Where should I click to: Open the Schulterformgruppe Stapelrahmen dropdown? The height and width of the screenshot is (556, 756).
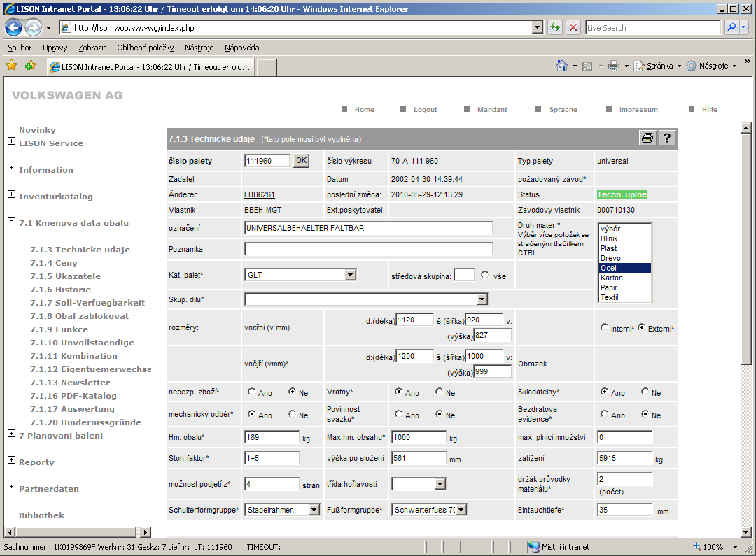(x=314, y=510)
